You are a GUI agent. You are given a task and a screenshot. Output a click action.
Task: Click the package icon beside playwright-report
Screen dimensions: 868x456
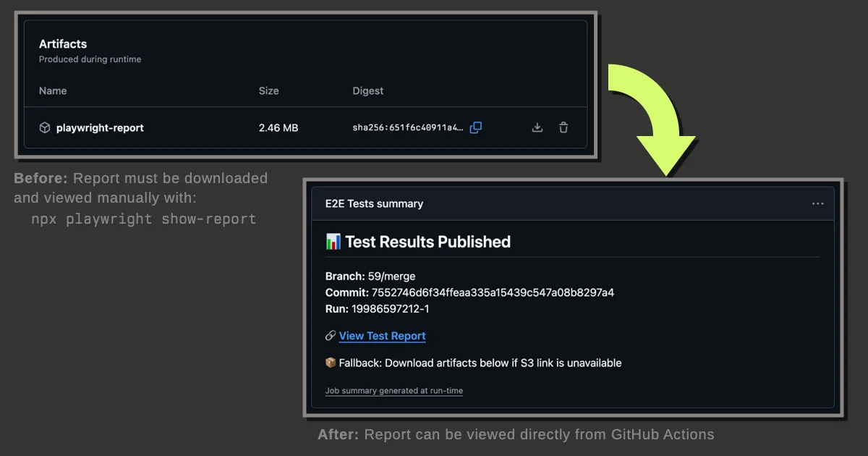(x=45, y=128)
